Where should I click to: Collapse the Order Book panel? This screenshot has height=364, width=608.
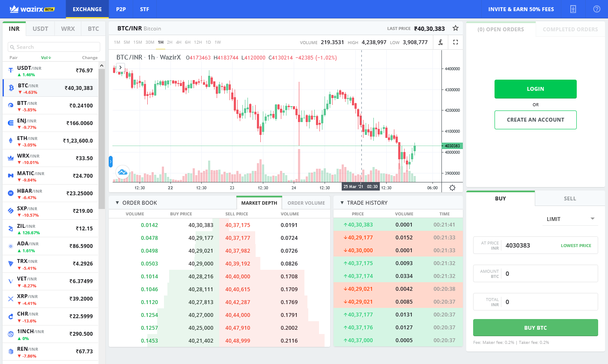(x=117, y=203)
